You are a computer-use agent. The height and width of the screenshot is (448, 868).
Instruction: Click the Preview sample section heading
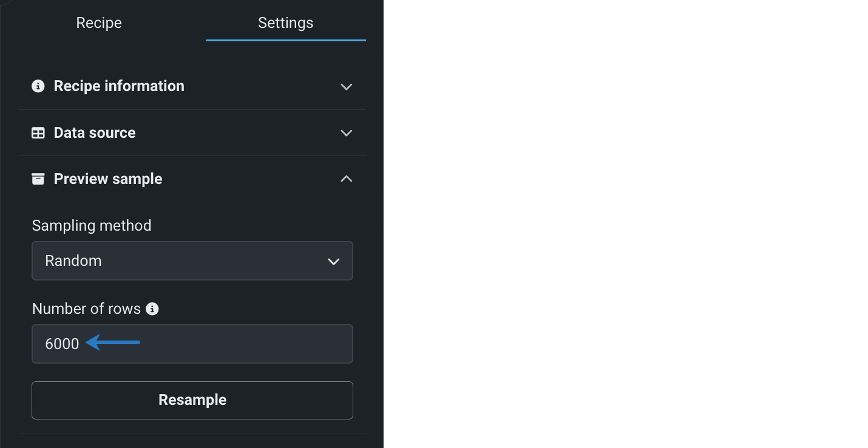click(x=108, y=179)
